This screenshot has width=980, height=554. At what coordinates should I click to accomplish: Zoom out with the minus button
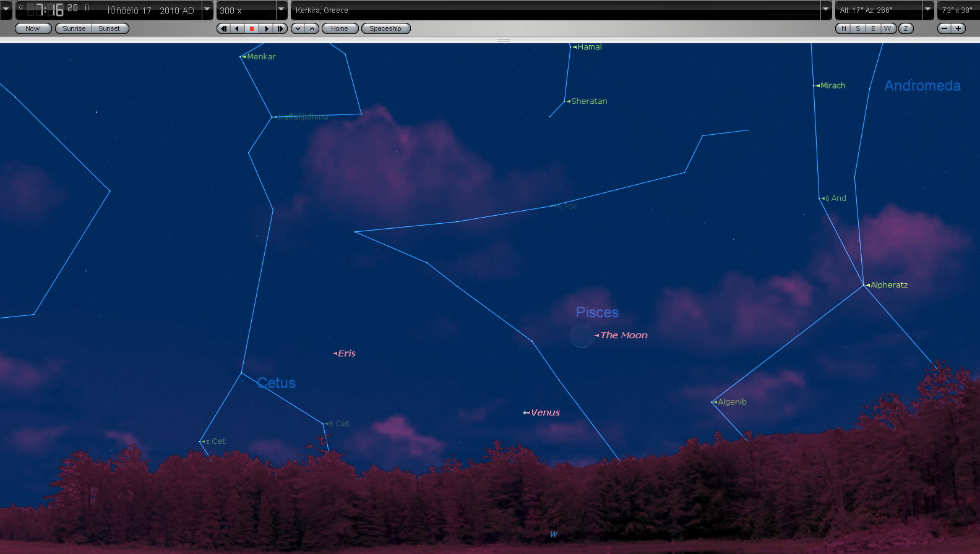[x=944, y=28]
